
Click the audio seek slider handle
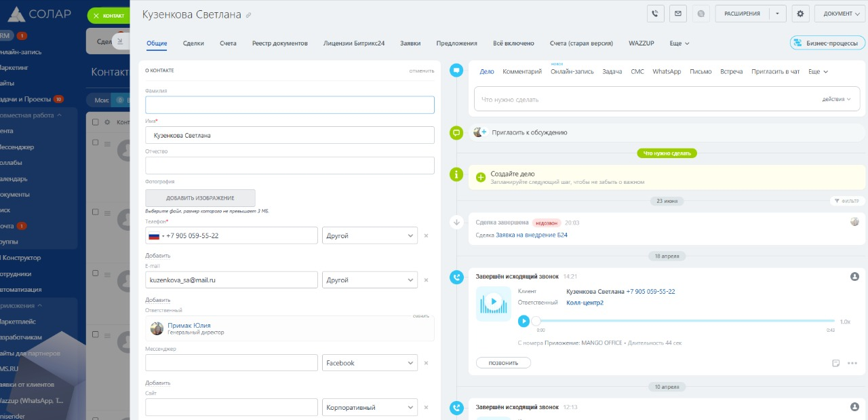(536, 321)
